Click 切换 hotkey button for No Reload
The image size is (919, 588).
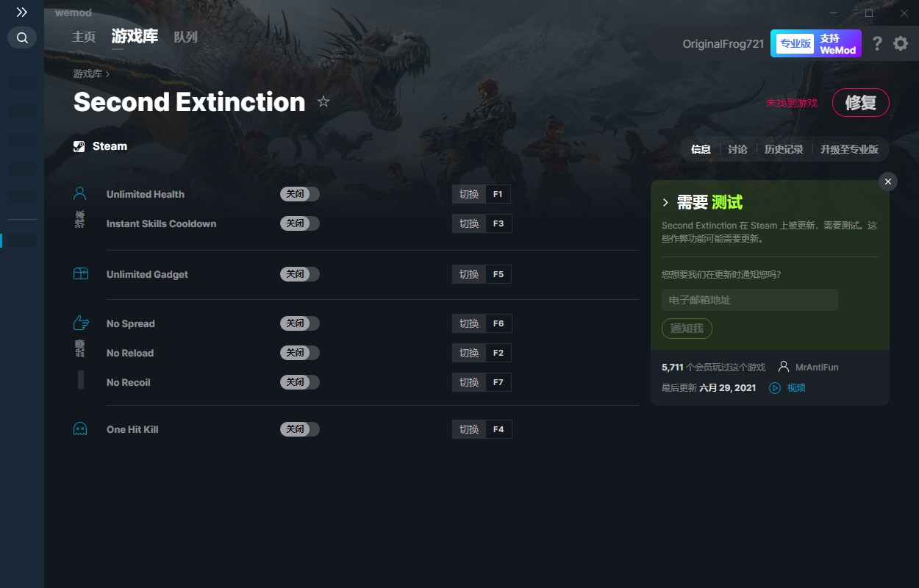point(469,353)
